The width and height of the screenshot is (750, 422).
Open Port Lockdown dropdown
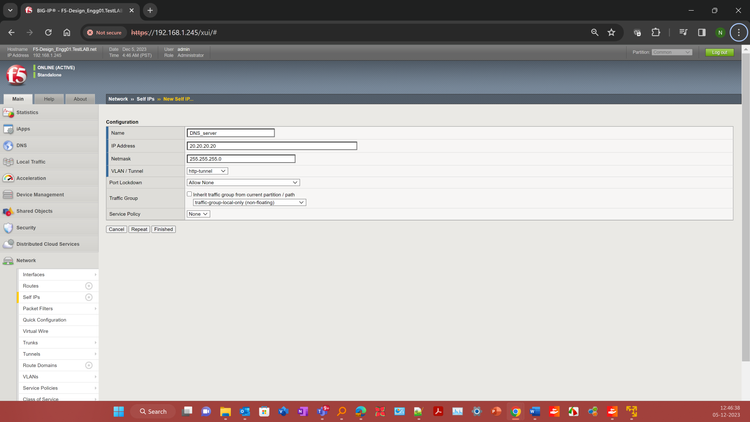[243, 182]
